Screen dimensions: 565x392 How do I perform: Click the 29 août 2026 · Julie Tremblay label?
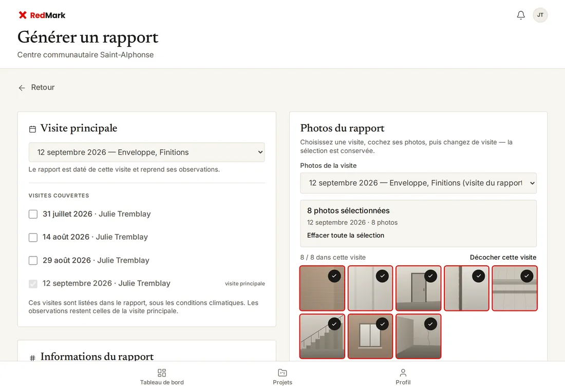96,260
